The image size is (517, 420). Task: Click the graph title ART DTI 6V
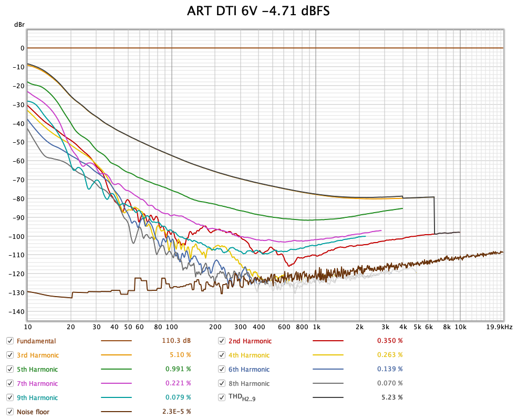coord(258,11)
